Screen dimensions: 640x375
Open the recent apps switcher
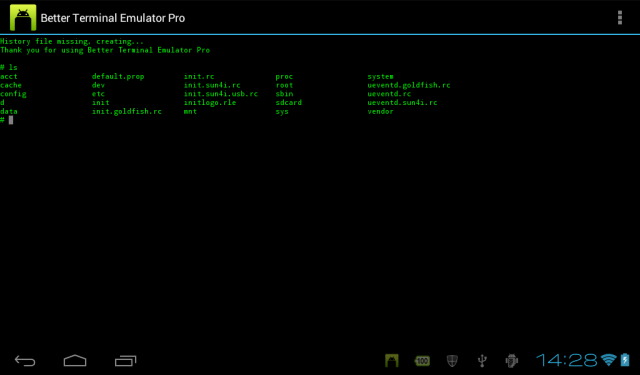125,361
